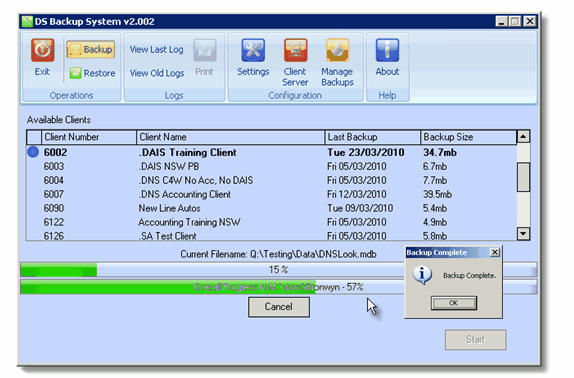Click the information icon in Backup Complete dialog
The height and width of the screenshot is (378, 574).
[x=422, y=275]
